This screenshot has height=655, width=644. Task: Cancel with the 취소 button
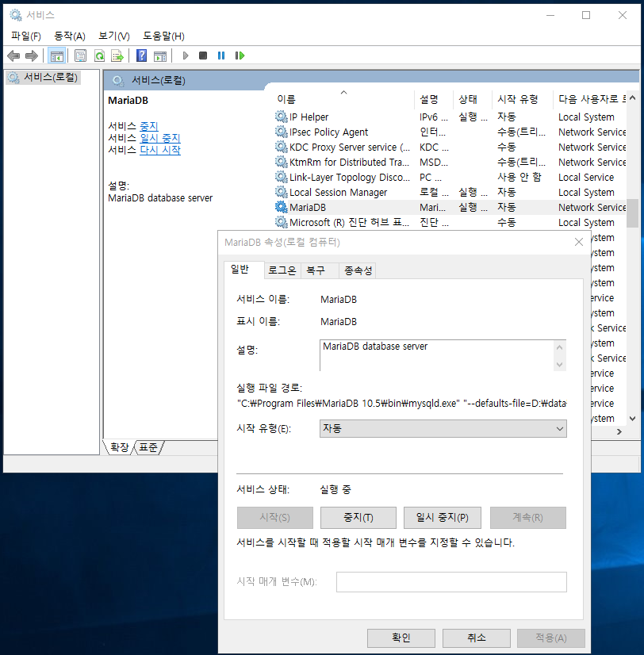coord(477,638)
